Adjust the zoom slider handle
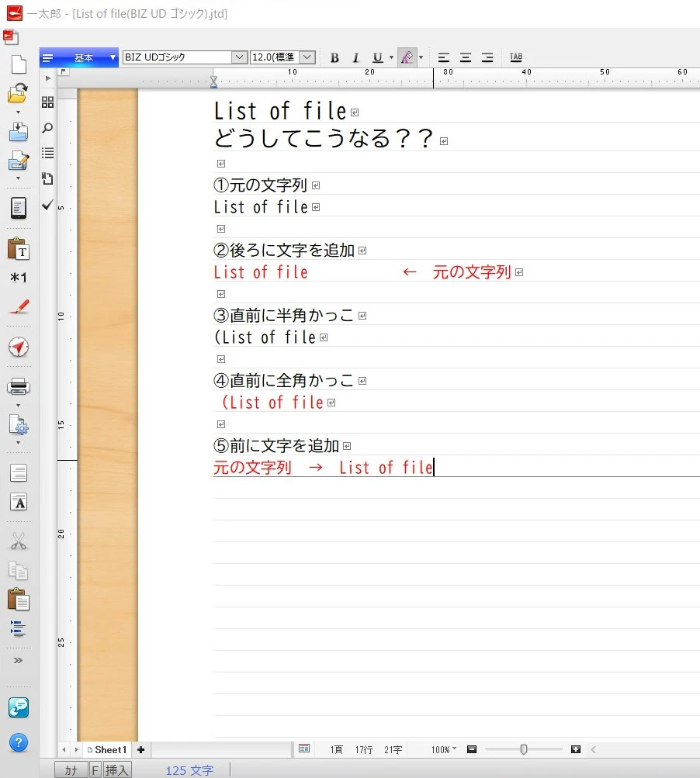 [524, 749]
